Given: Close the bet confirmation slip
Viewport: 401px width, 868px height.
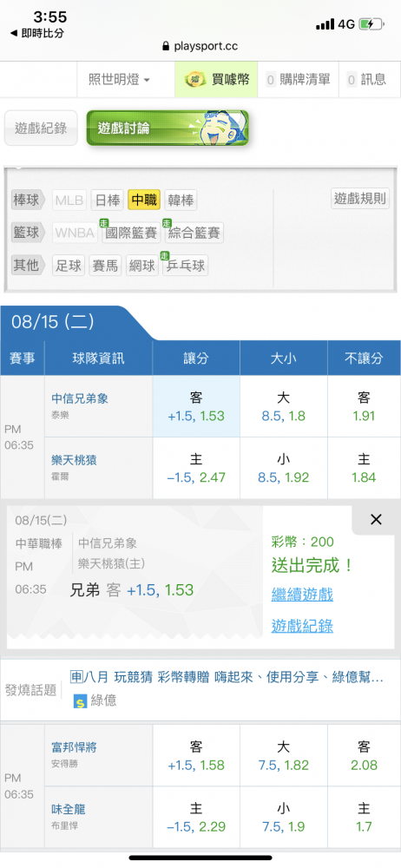Looking at the screenshot, I should pos(376,519).
